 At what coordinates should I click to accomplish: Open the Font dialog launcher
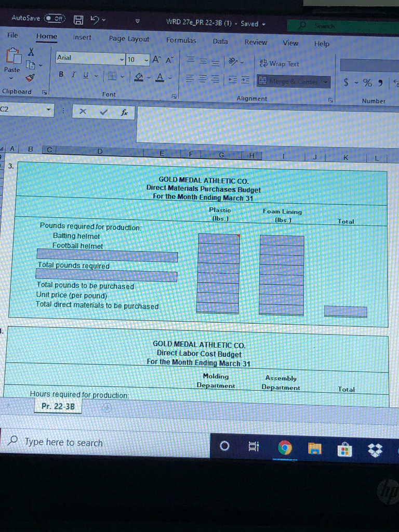175,96
